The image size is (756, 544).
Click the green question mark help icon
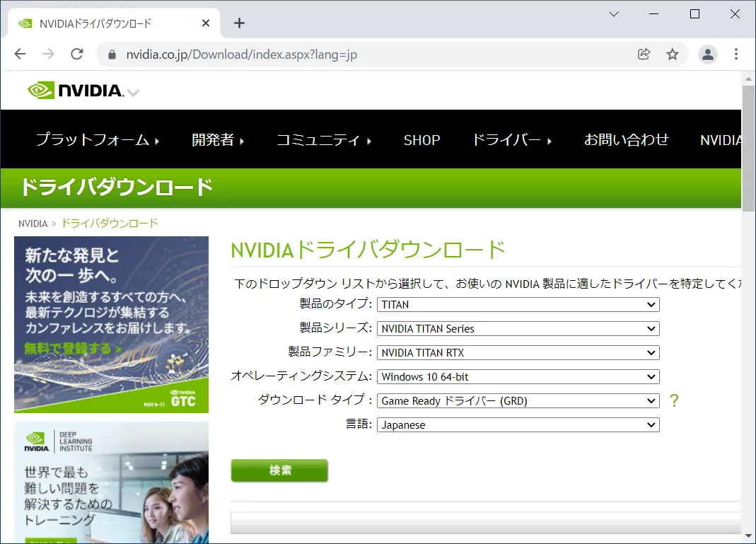(674, 400)
